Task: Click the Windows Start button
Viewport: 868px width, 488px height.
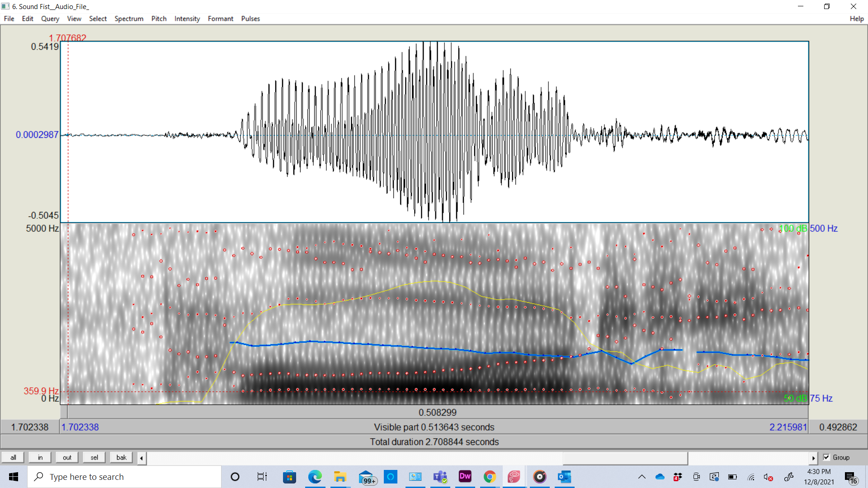Action: click(x=14, y=477)
